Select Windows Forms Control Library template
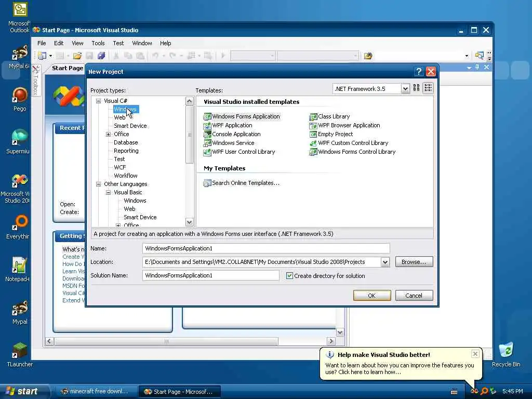The width and height of the screenshot is (532, 399). tap(353, 152)
